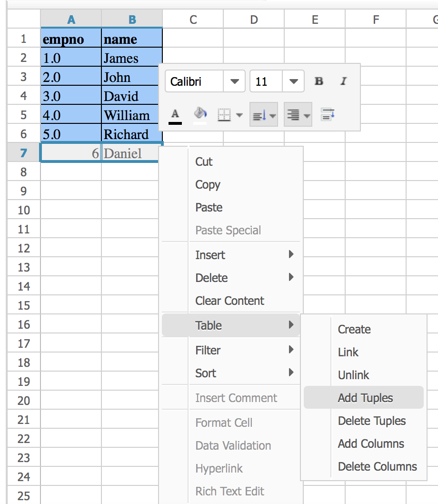Choose Copy from the context menu

208,184
